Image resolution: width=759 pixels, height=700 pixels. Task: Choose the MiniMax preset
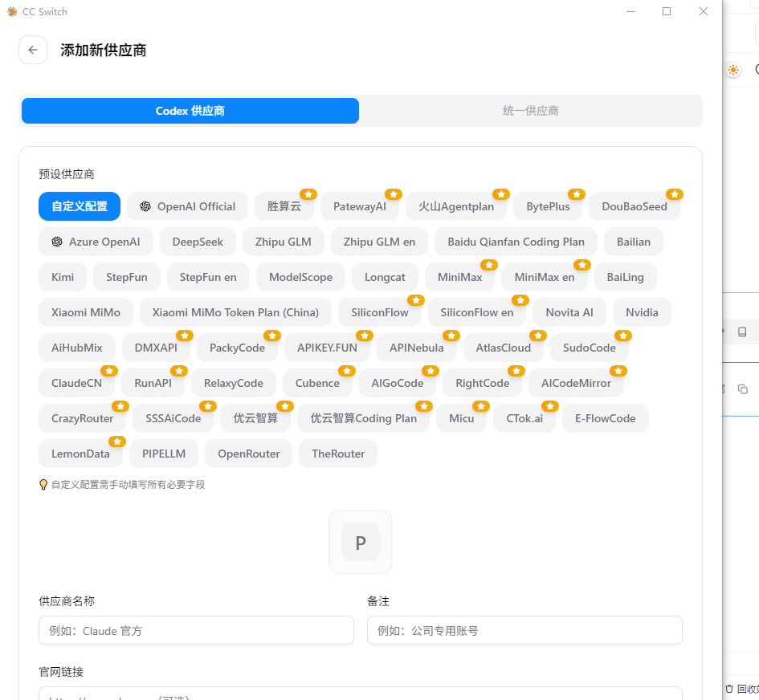460,277
